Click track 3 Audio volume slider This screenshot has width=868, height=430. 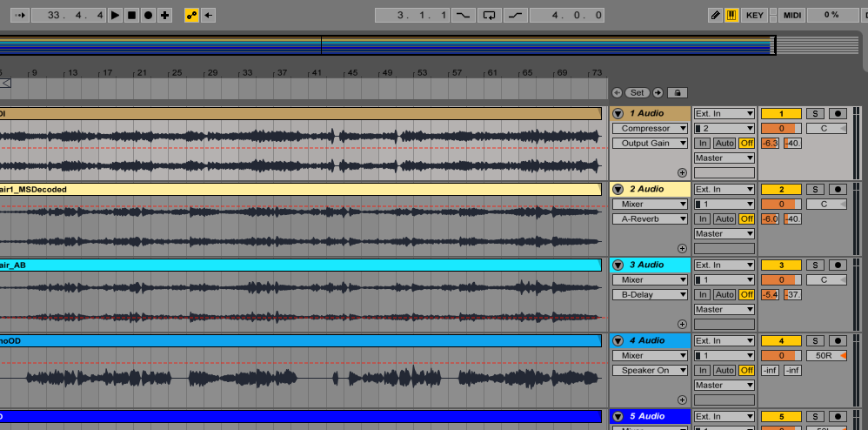tap(781, 279)
